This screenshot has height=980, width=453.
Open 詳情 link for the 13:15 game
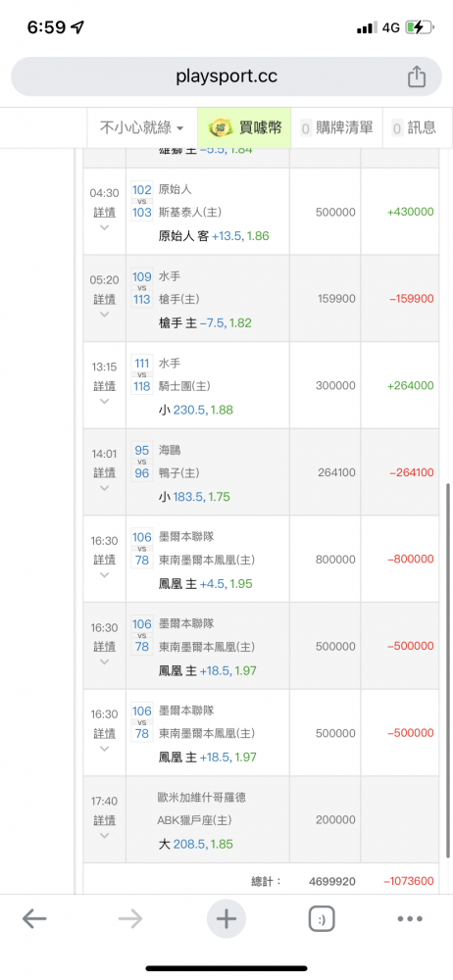105,385
